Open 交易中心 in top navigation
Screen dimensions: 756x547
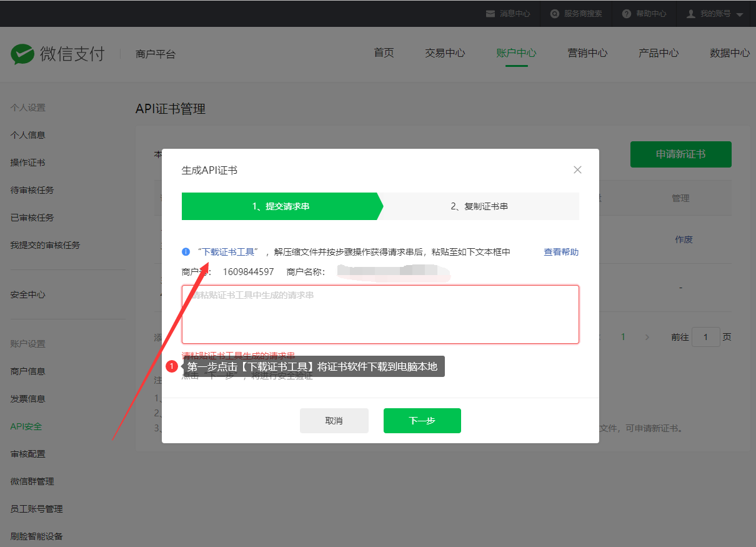[x=445, y=53]
